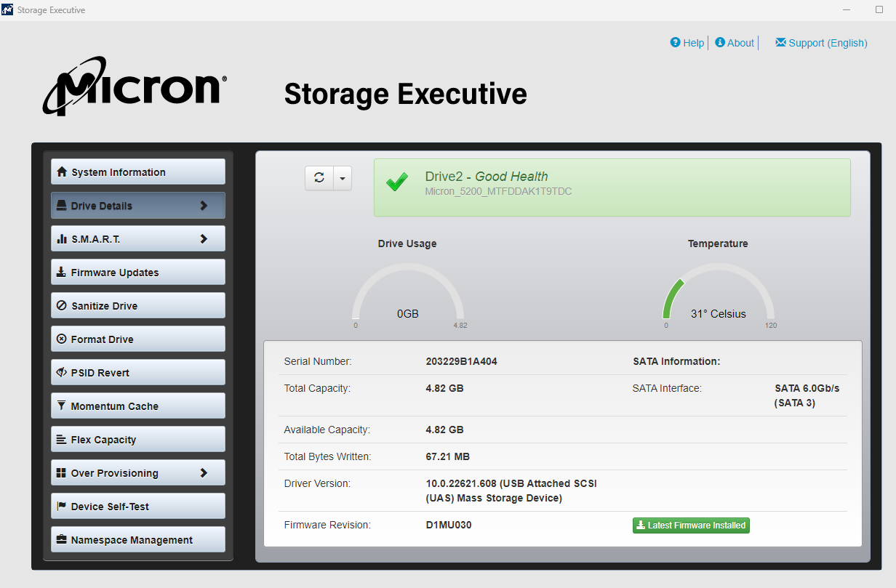Click the Available Capacity label
The image size is (896, 588).
coord(327,430)
